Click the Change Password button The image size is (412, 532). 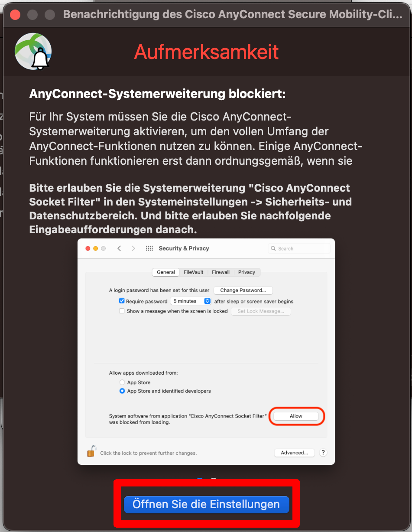coord(243,290)
